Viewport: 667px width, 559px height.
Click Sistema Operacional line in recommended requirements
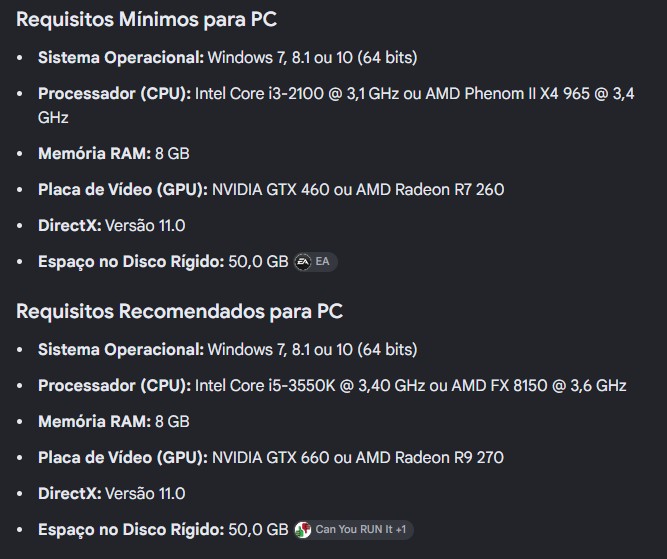pos(228,350)
